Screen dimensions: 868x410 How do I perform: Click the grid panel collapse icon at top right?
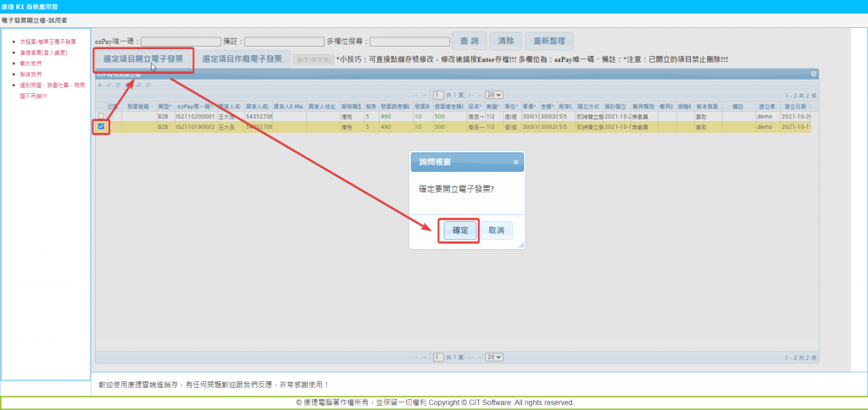[813, 74]
